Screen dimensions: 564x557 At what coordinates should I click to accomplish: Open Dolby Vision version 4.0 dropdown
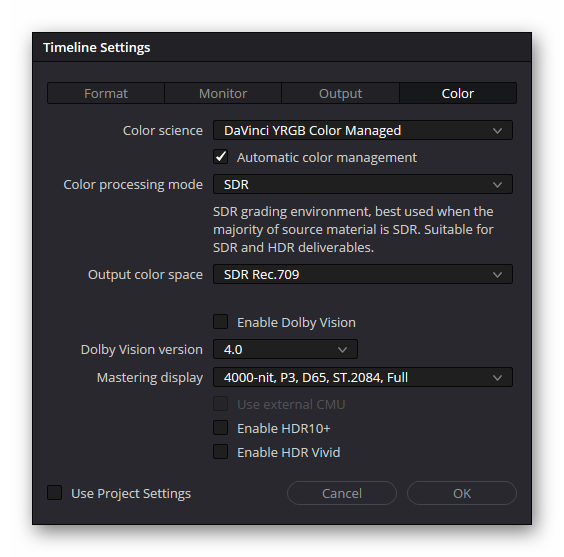click(x=285, y=349)
